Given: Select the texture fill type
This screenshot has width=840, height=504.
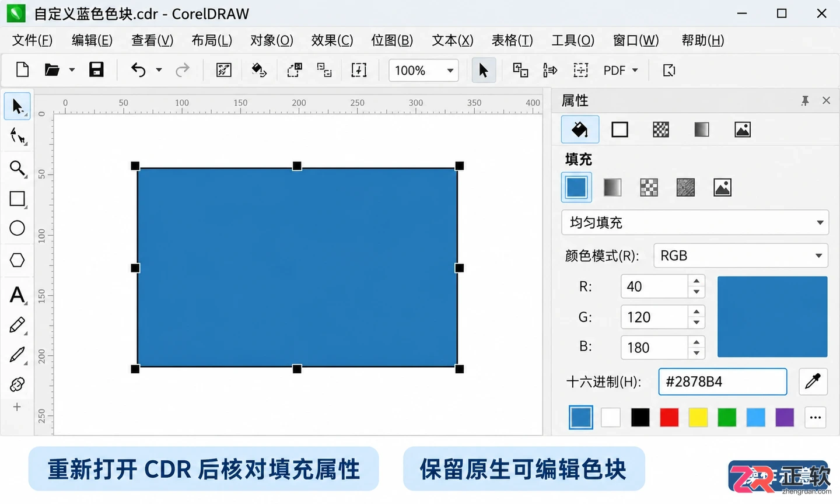Looking at the screenshot, I should 685,187.
